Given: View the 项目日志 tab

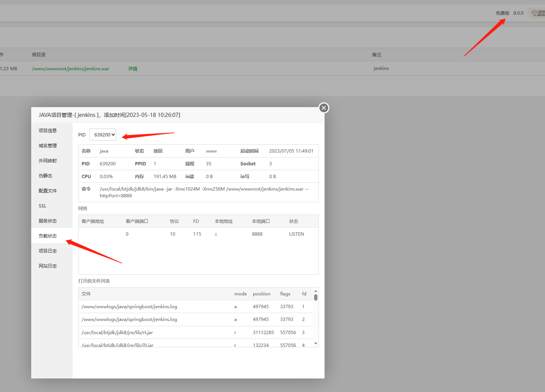Looking at the screenshot, I should pyautogui.click(x=48, y=251).
